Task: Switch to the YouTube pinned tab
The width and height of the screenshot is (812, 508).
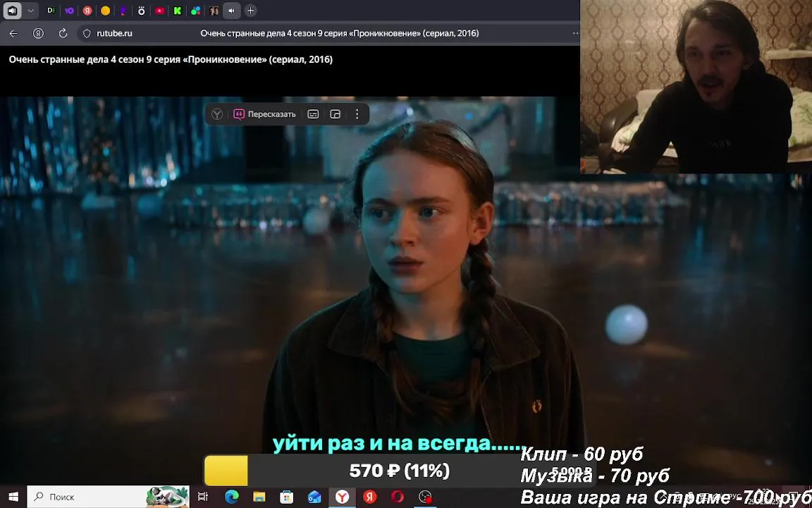Action: pos(159,11)
